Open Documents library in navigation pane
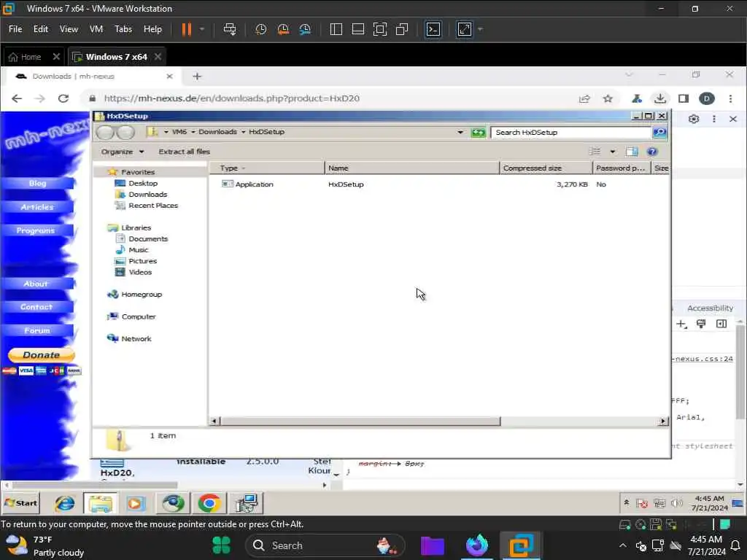 coord(147,238)
